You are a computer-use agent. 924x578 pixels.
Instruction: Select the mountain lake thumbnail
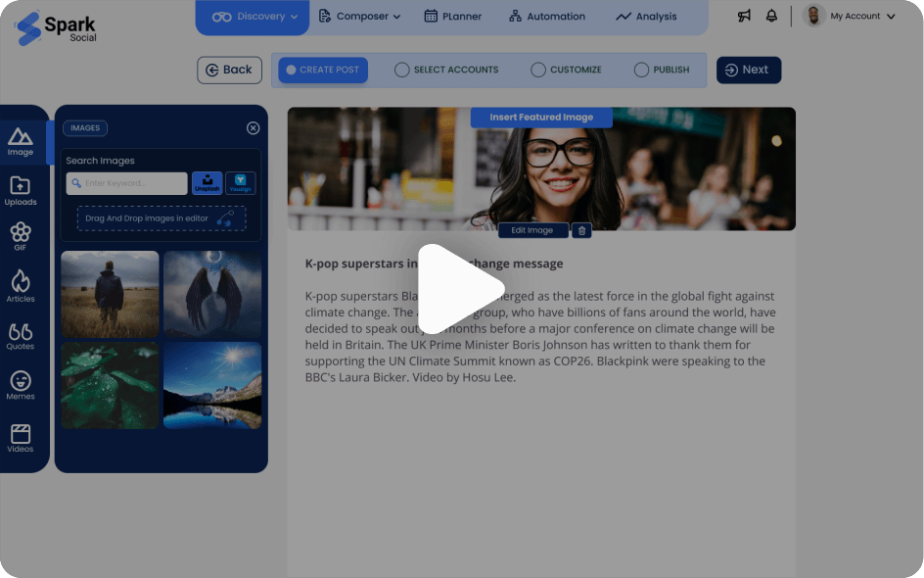(x=212, y=386)
